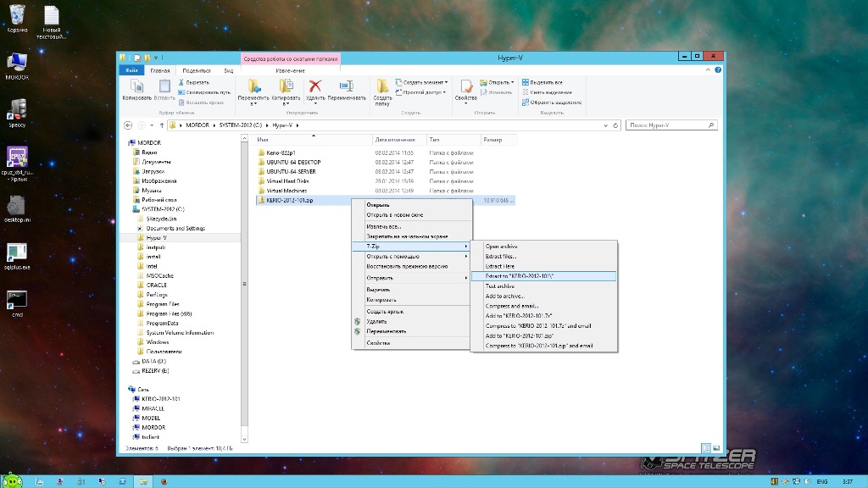
Task: Click the Up one level arrow
Action: click(x=161, y=125)
